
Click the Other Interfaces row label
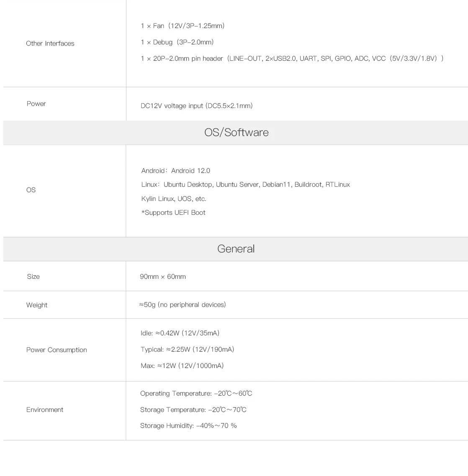[x=50, y=44]
